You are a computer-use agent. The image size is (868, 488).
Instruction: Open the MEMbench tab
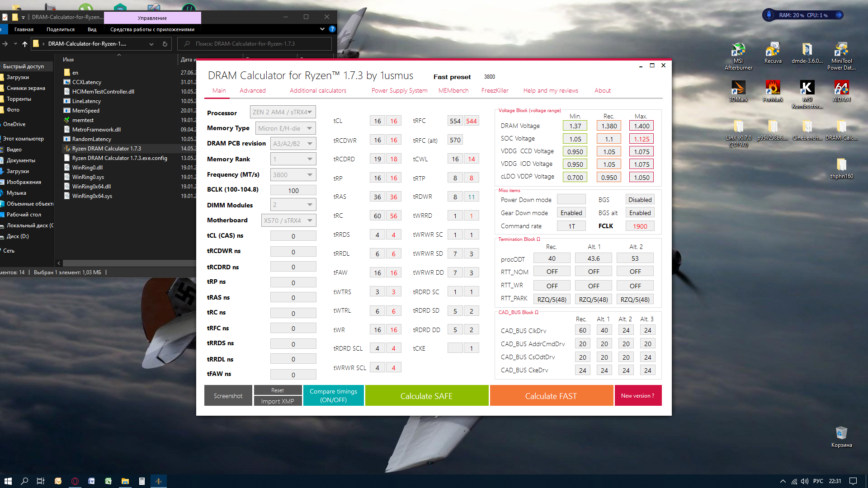[x=453, y=90]
